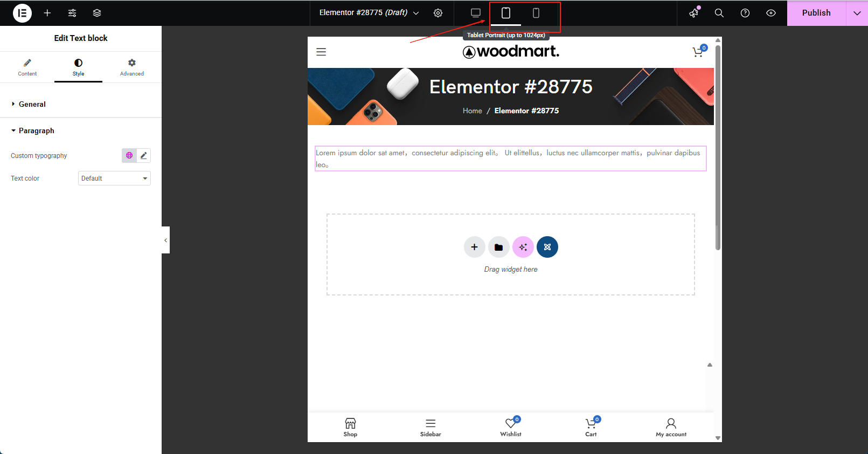Expand the General section
This screenshot has height=454, width=868.
[x=32, y=104]
